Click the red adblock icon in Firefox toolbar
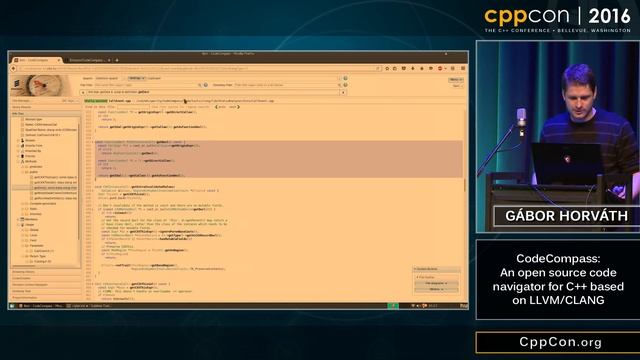640x360 pixels. tap(440, 69)
